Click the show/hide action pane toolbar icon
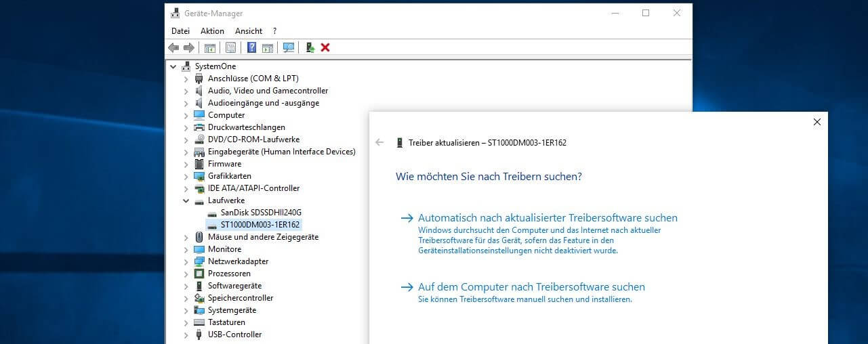 tap(268, 47)
